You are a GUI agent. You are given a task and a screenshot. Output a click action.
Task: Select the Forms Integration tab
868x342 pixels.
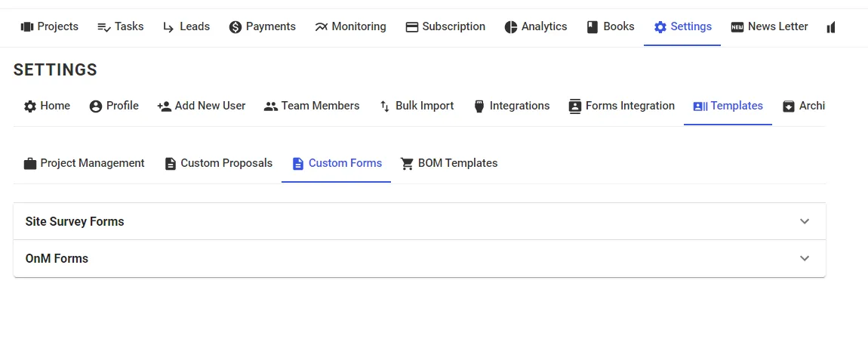tap(621, 106)
